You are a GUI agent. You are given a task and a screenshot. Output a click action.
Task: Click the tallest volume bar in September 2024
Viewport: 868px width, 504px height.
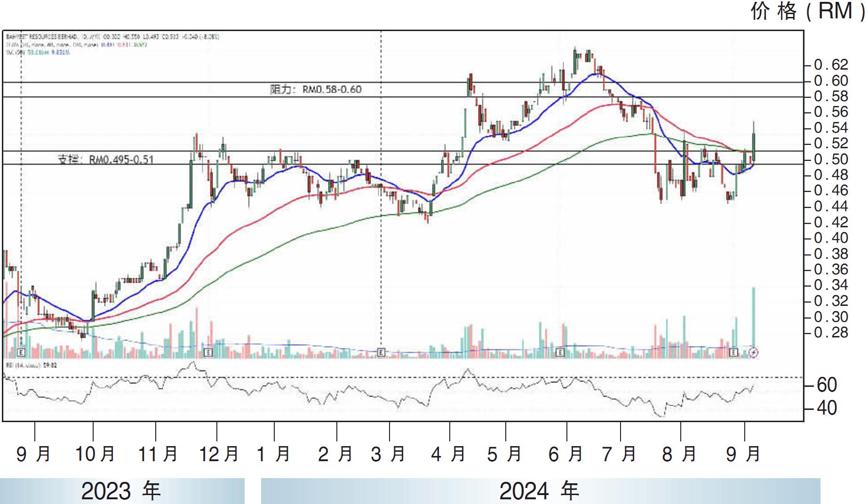click(754, 320)
